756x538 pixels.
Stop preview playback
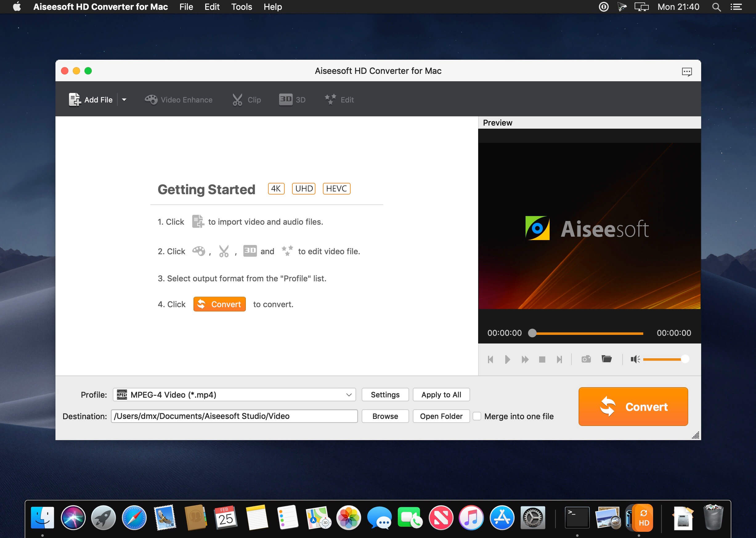click(x=542, y=359)
